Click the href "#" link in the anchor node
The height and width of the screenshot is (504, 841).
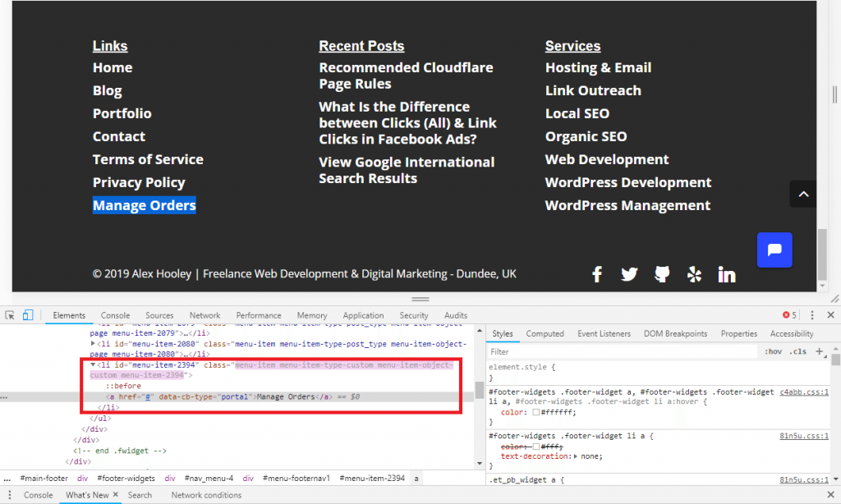tap(148, 396)
